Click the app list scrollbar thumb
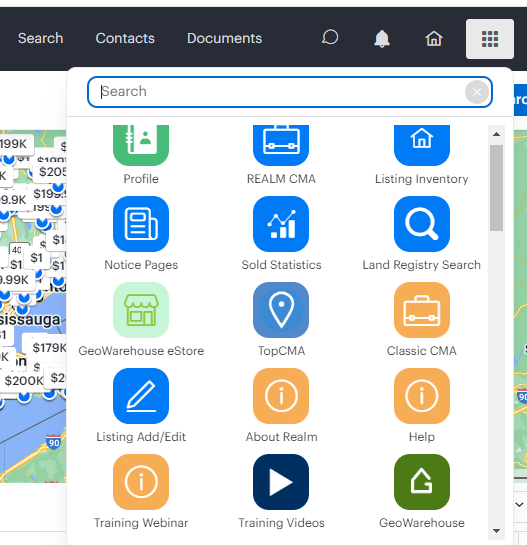 pos(496,188)
